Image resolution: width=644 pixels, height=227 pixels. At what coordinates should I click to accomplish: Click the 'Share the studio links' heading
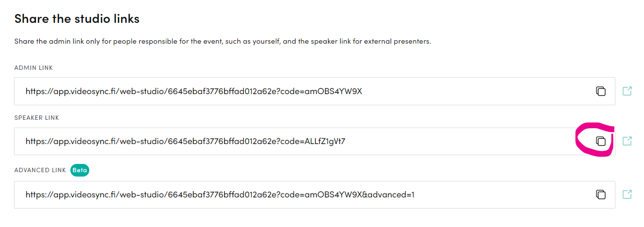pos(77,19)
